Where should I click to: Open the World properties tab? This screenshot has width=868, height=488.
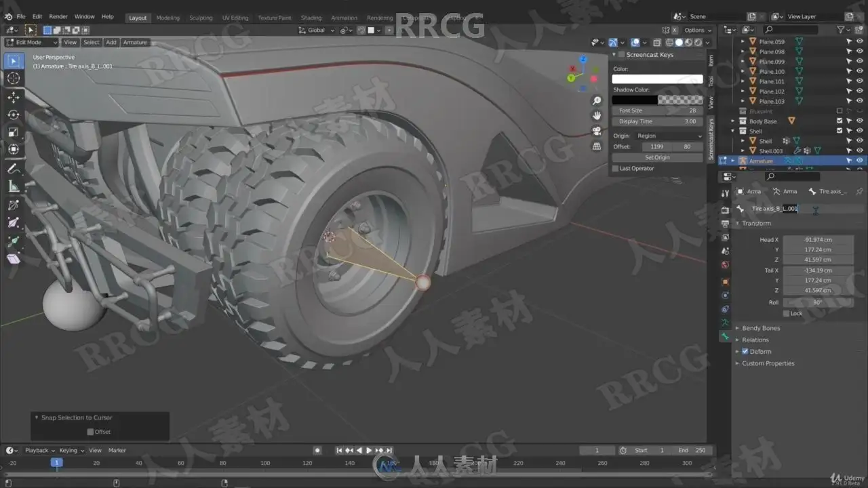[x=725, y=264]
